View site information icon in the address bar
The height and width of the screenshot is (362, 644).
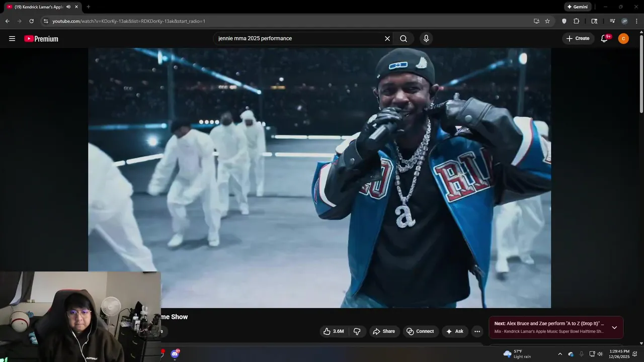point(46,21)
